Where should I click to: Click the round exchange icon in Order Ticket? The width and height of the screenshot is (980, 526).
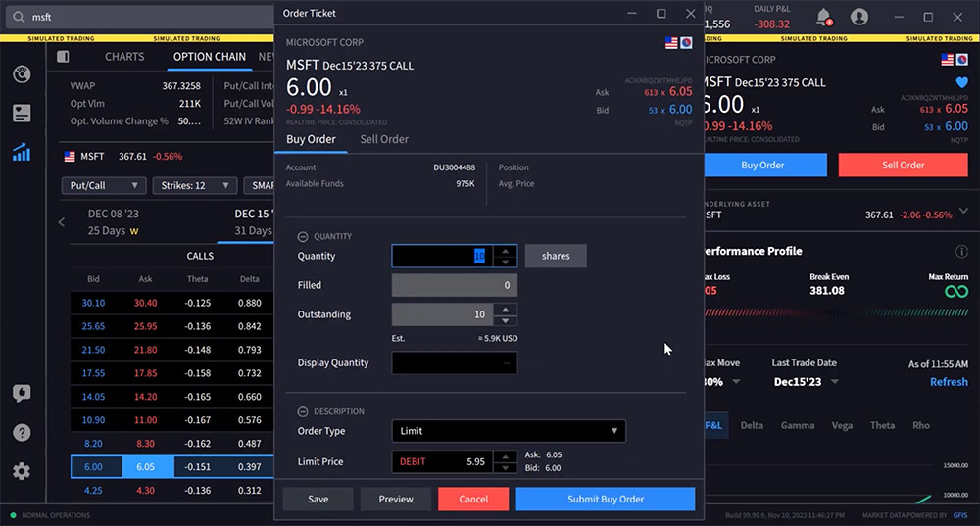[686, 42]
